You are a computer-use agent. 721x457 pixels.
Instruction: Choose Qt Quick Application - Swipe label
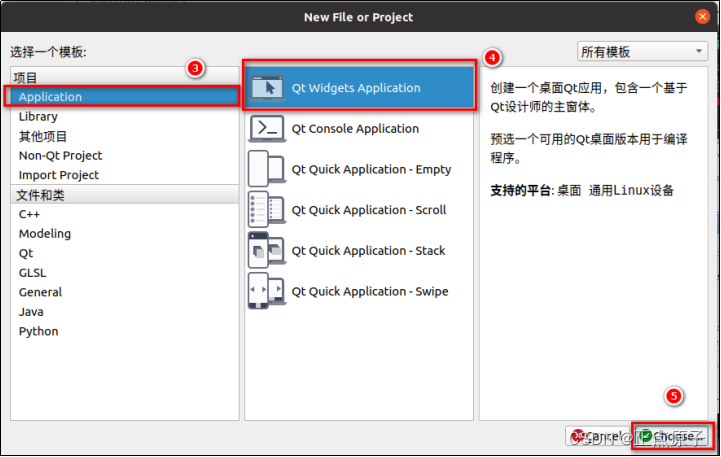pyautogui.click(x=370, y=291)
